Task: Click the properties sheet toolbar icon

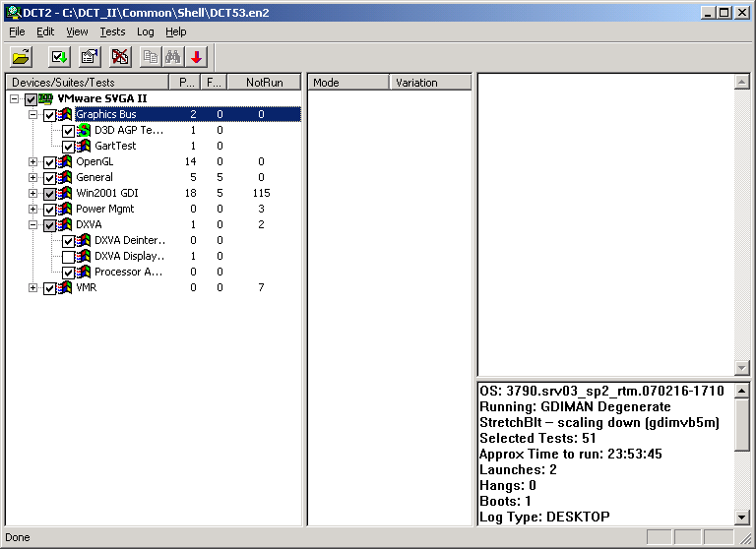Action: [91, 57]
